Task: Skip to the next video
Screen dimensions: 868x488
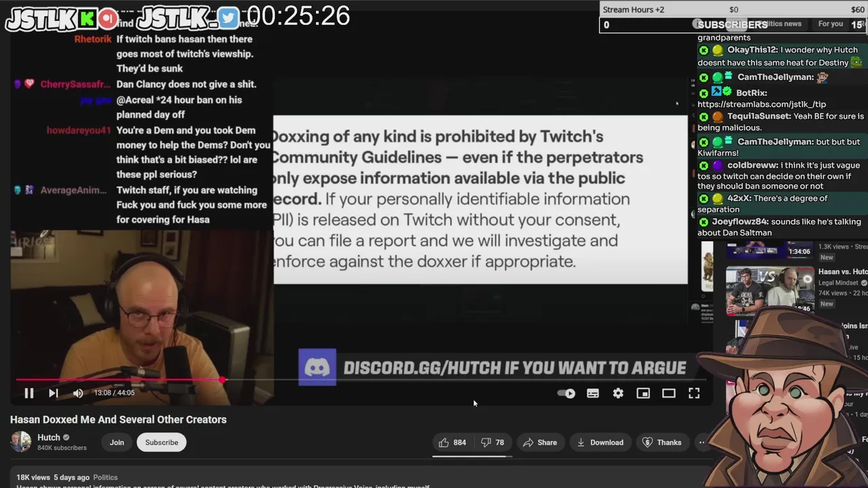Action: coord(54,393)
